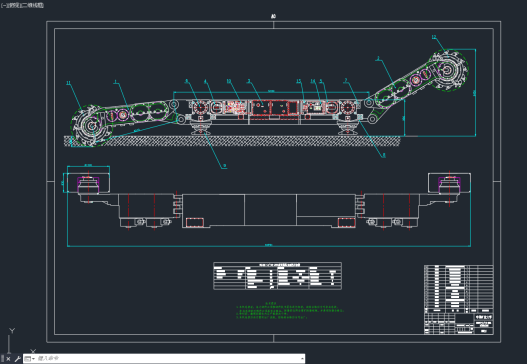
Task: Open the [-] viewport controls menu
Action: (4, 5)
